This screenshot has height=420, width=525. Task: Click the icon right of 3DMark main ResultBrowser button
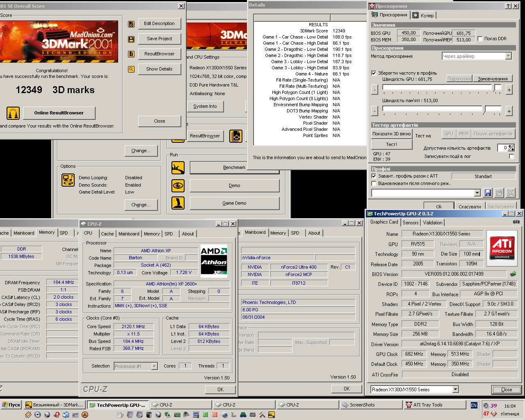click(236, 136)
